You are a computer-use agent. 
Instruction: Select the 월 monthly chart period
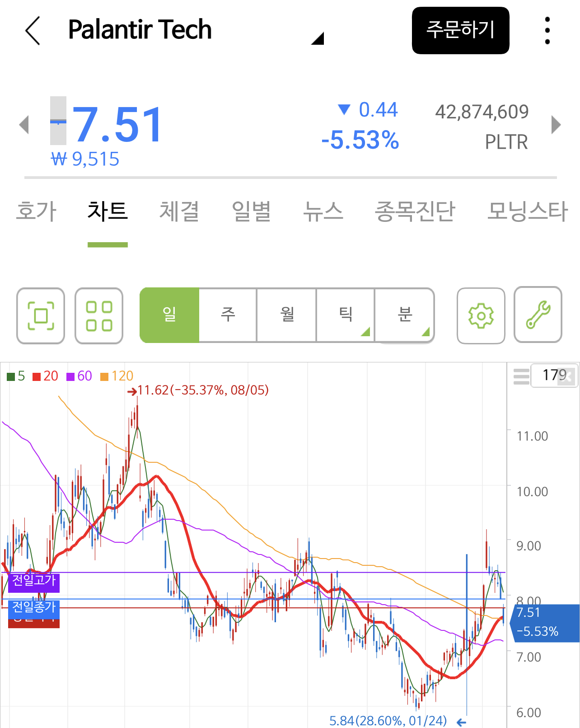(287, 315)
